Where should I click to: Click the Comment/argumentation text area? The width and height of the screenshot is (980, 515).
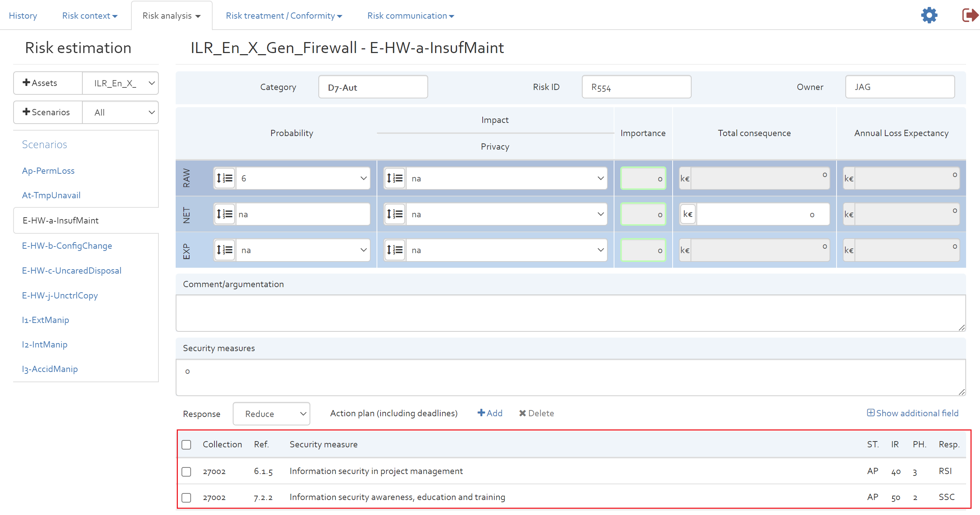tap(571, 313)
